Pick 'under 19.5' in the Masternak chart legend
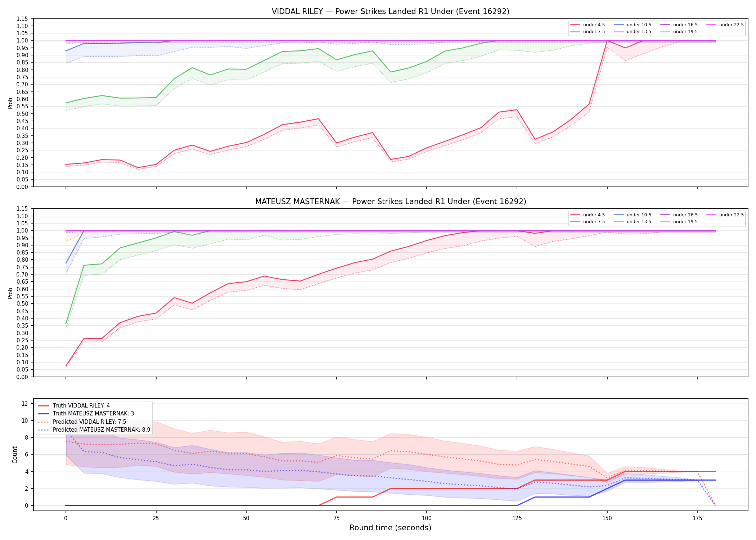Image resolution: width=756 pixels, height=540 pixels. pyautogui.click(x=679, y=222)
